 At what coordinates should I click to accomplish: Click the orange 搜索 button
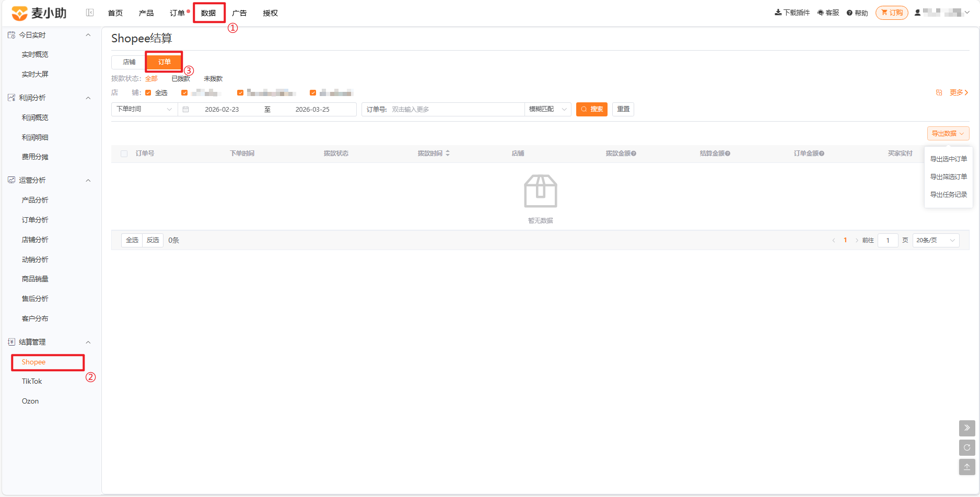(x=592, y=109)
